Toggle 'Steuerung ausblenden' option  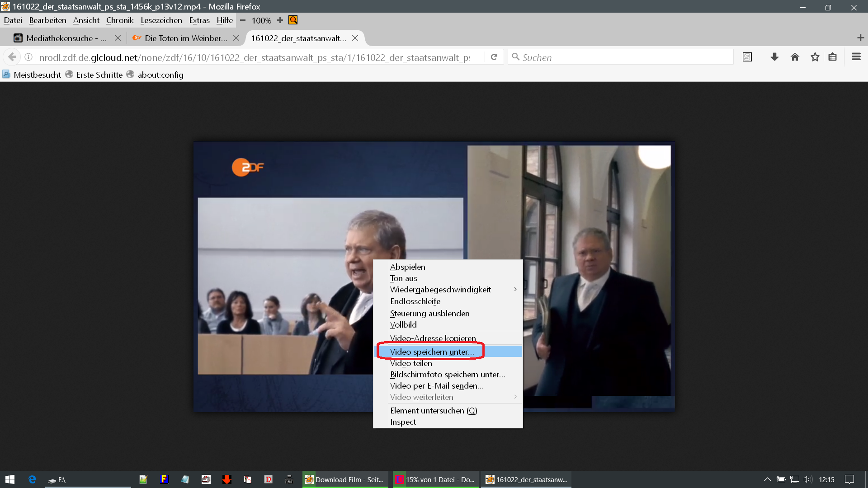point(429,314)
